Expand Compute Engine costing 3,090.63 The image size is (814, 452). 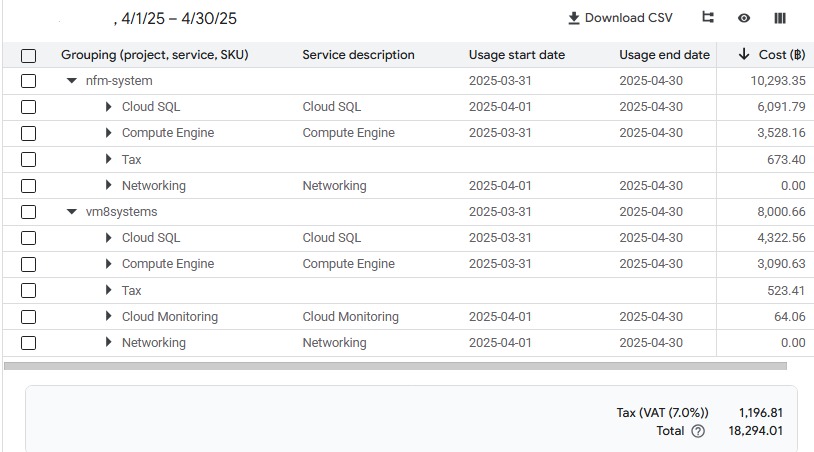108,264
